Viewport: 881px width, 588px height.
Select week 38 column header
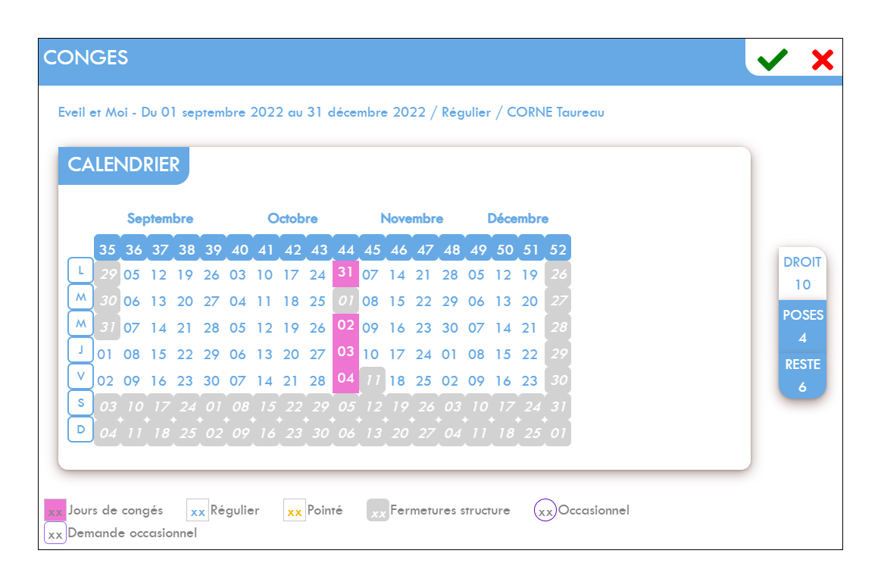point(186,249)
